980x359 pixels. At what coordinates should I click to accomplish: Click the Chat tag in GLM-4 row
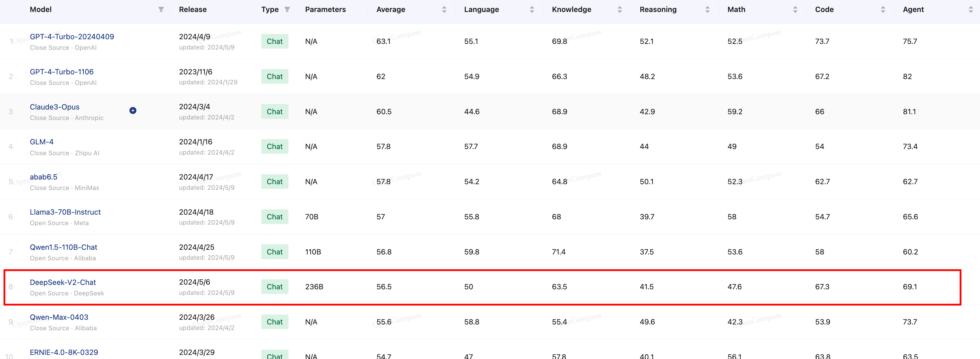pyautogui.click(x=274, y=147)
